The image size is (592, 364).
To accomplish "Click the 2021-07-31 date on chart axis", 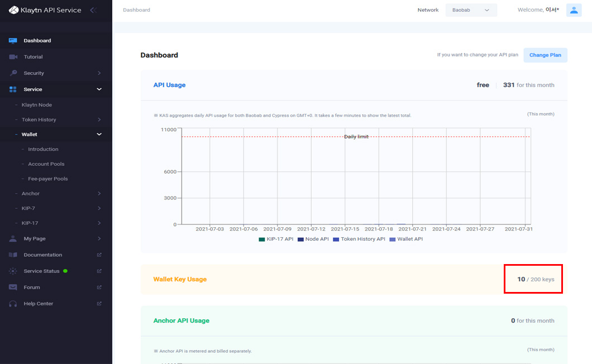I will (519, 229).
